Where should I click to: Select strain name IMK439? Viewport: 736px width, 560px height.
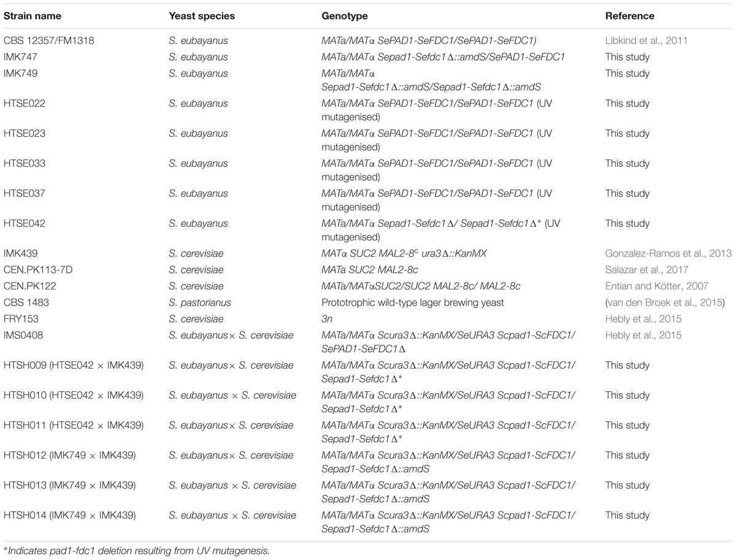coord(20,253)
